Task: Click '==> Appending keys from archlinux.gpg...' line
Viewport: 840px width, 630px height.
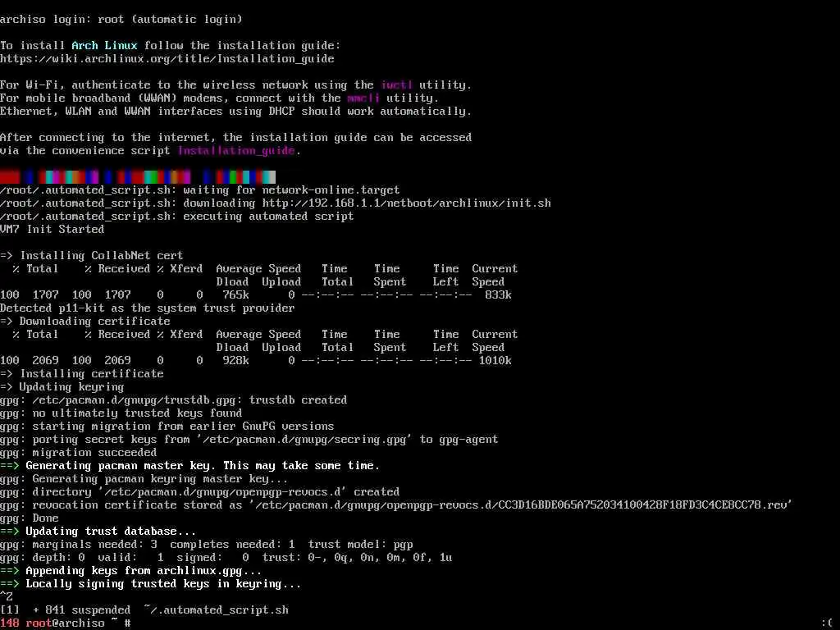Action: pos(131,571)
